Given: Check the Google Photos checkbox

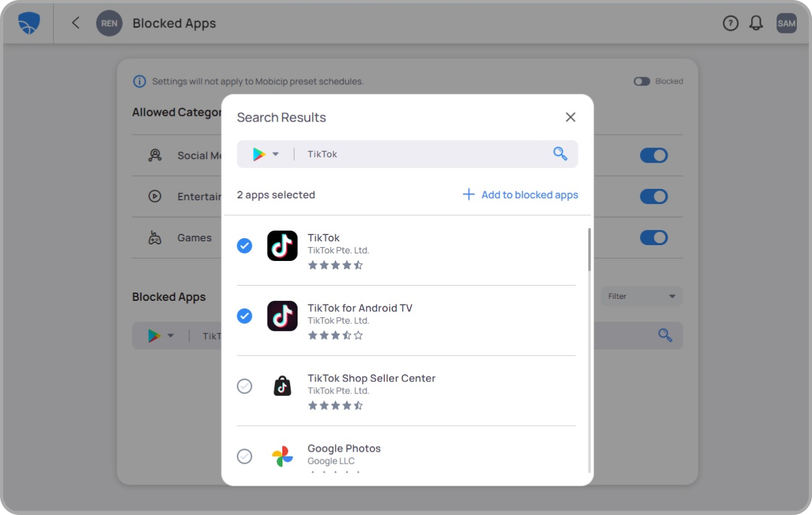Looking at the screenshot, I should click(x=244, y=456).
